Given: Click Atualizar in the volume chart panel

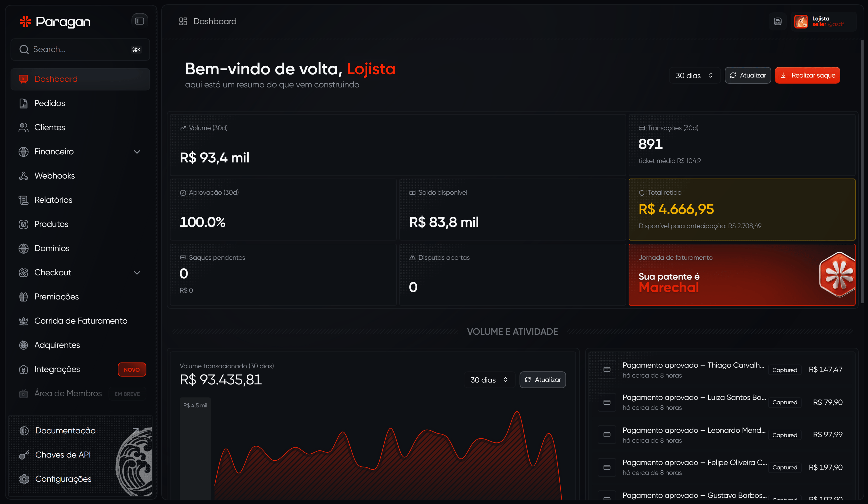Looking at the screenshot, I should coord(542,380).
